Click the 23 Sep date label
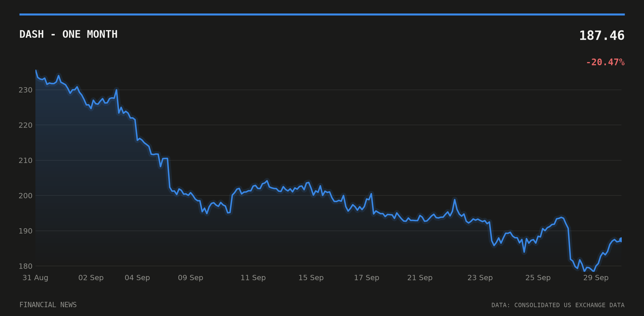644x316 pixels. point(480,278)
